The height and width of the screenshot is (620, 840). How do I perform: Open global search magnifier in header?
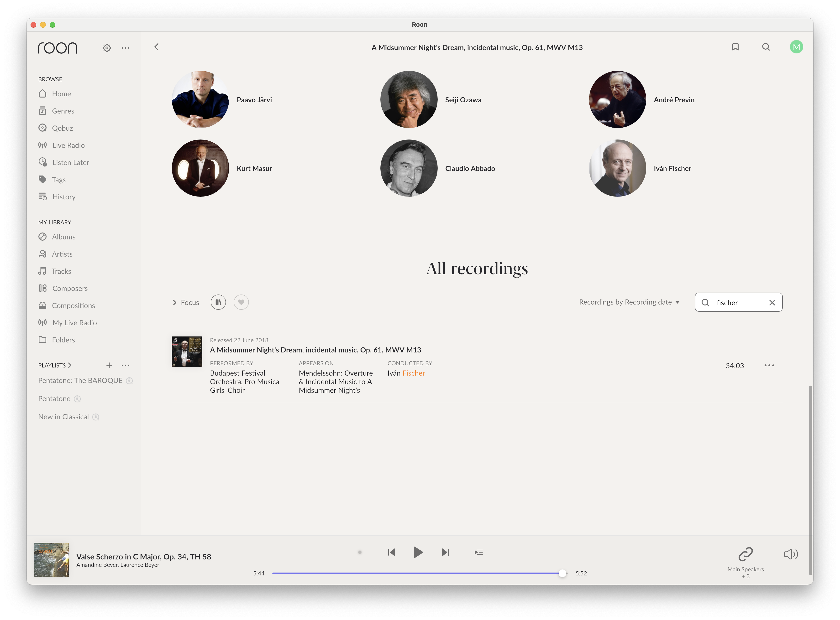tap(766, 47)
